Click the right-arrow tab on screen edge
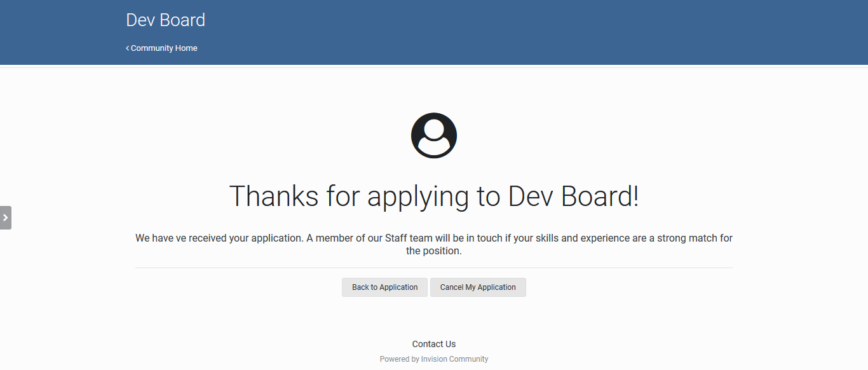 [6, 217]
